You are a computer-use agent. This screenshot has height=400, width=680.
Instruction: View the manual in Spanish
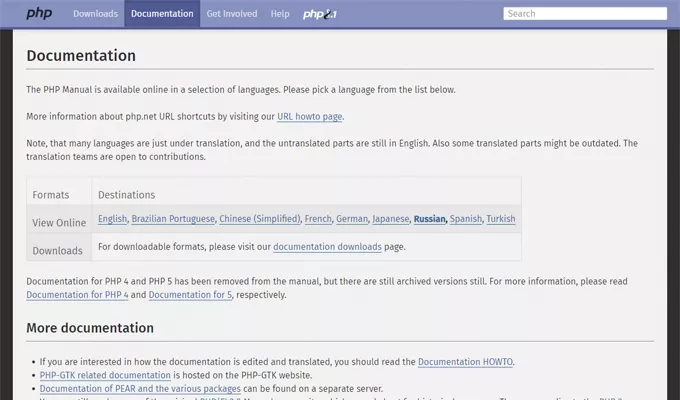[466, 219]
